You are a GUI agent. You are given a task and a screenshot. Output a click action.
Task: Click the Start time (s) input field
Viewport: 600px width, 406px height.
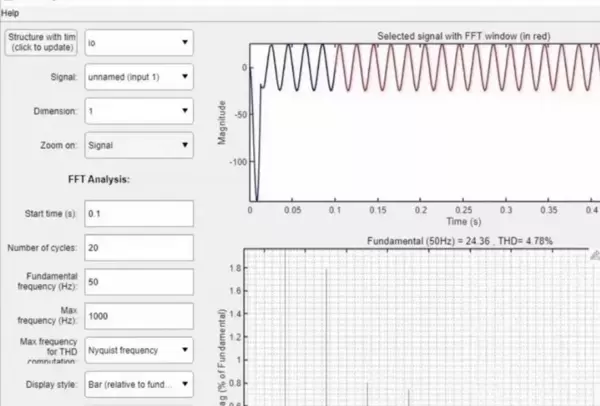coord(138,214)
